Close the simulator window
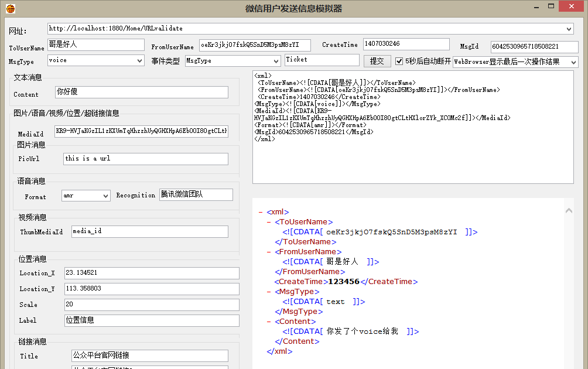588x369 pixels. click(572, 6)
